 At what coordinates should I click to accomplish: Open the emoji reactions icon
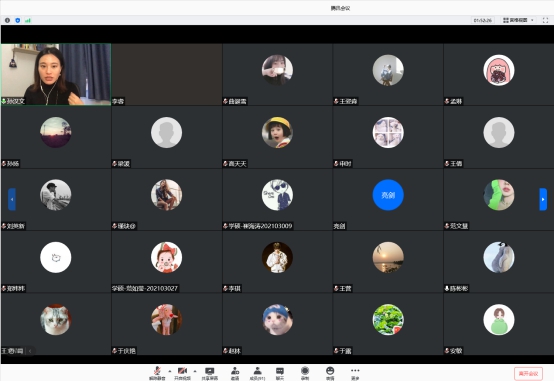[330, 373]
